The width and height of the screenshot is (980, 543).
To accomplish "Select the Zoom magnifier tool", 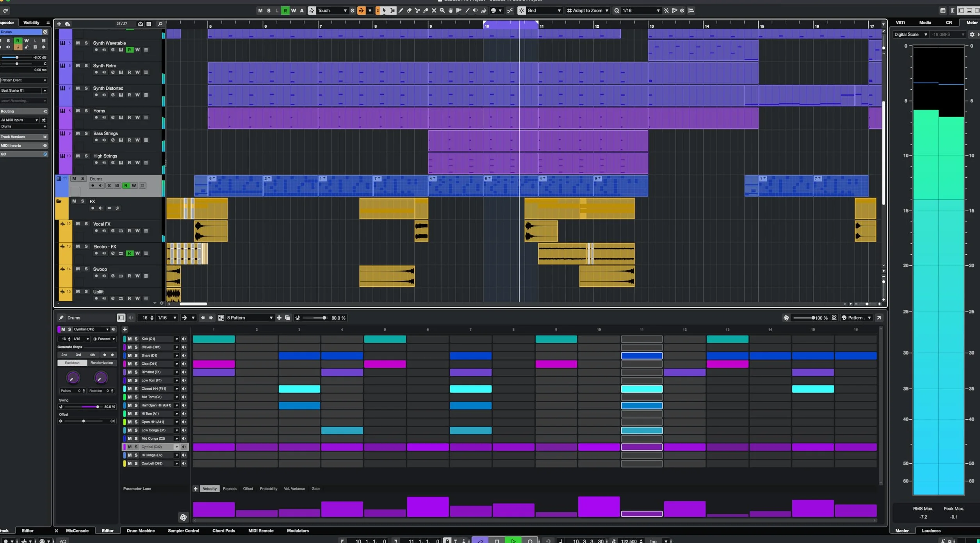I will [442, 11].
